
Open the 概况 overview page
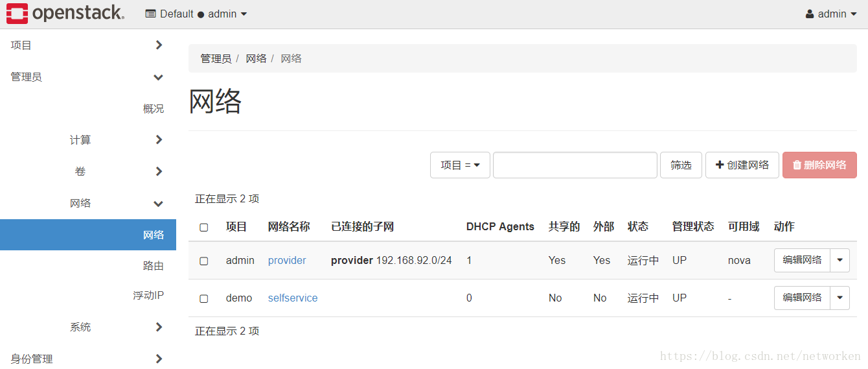[154, 109]
